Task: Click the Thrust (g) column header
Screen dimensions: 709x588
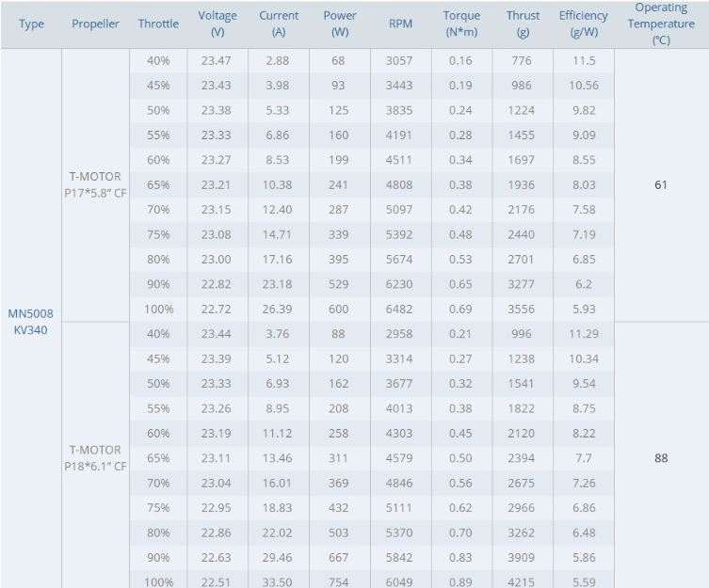Action: point(523,24)
